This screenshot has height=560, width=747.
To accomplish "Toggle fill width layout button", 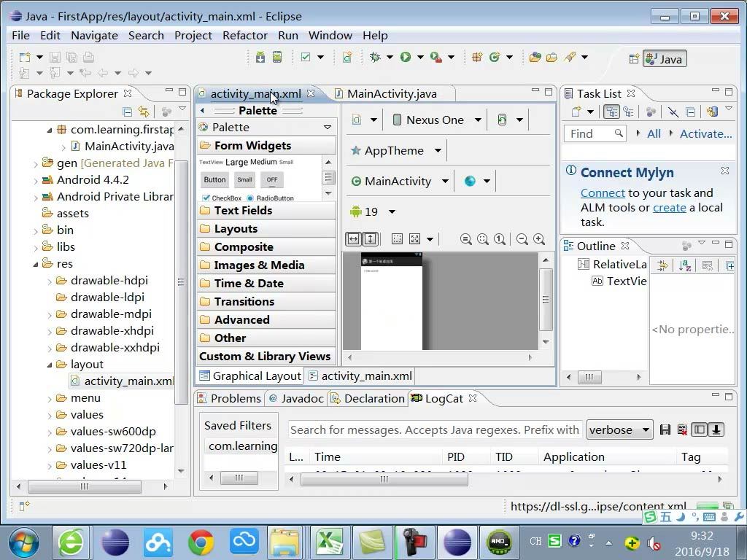I will click(353, 239).
